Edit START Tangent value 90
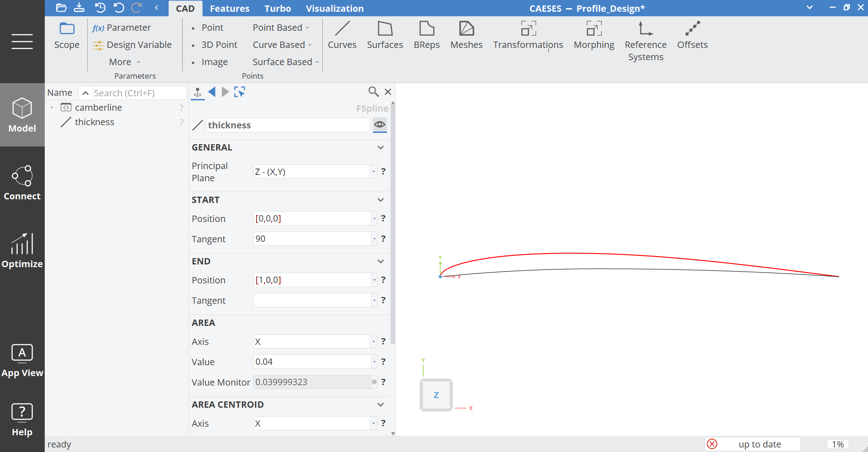This screenshot has width=868, height=452. [x=312, y=239]
